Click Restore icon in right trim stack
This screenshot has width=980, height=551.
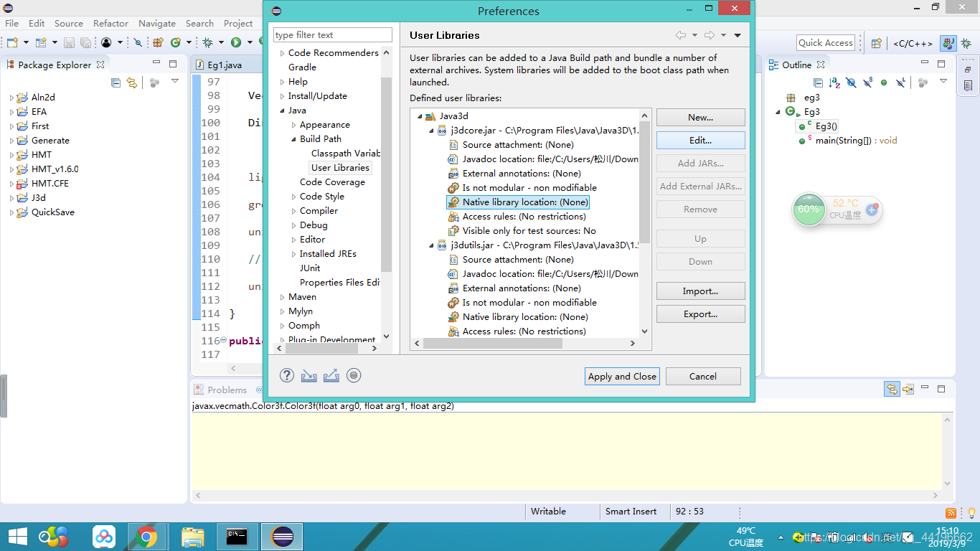(x=968, y=68)
